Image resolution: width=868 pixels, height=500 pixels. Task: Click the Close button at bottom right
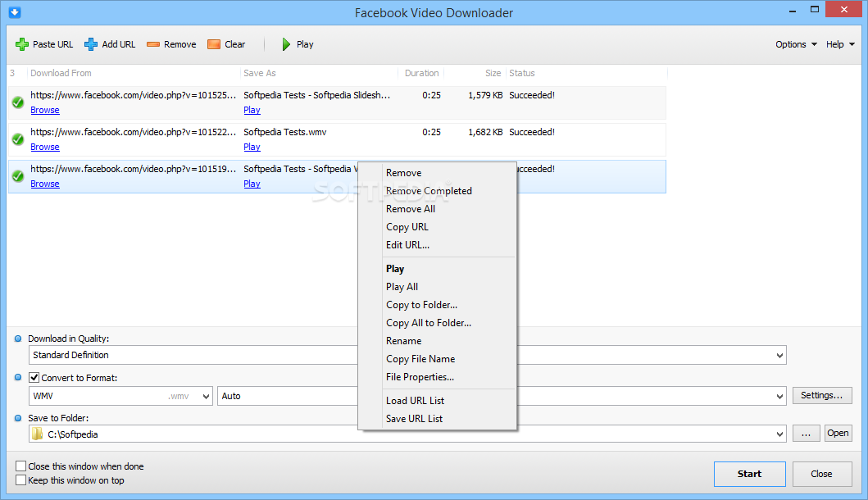pyautogui.click(x=821, y=474)
